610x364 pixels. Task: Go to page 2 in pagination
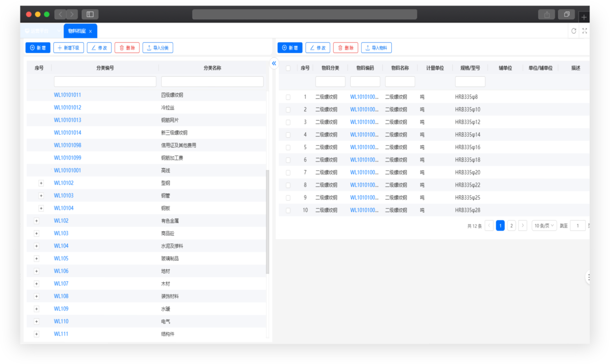(x=511, y=225)
